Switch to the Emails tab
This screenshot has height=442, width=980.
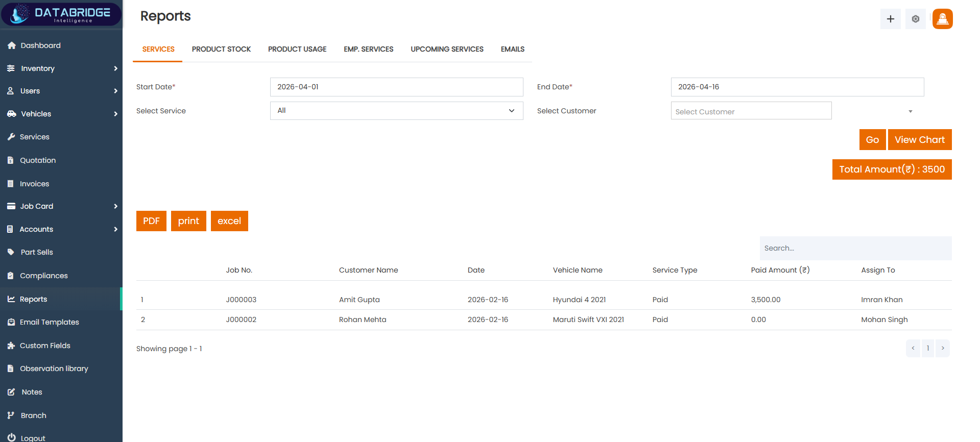coord(513,50)
